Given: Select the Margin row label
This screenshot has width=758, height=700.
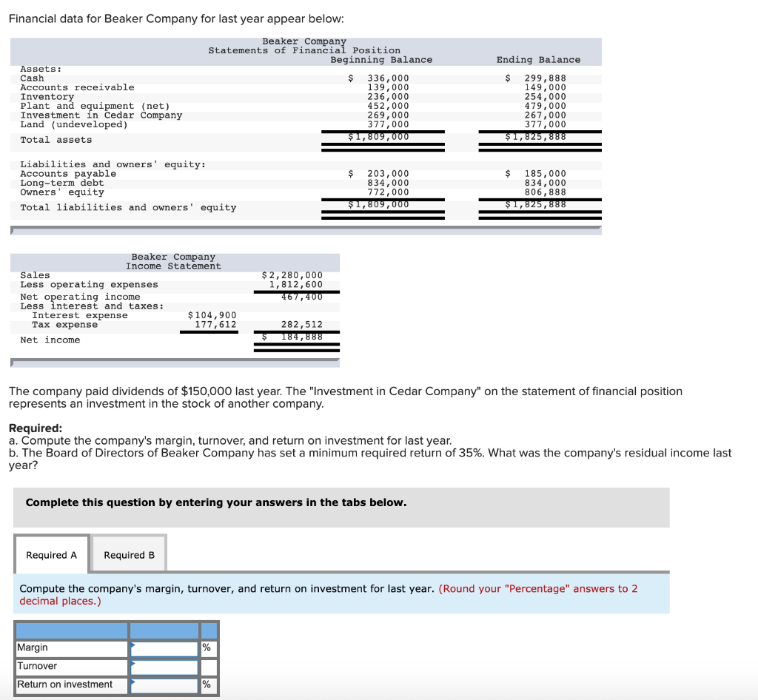Looking at the screenshot, I should click(33, 647).
